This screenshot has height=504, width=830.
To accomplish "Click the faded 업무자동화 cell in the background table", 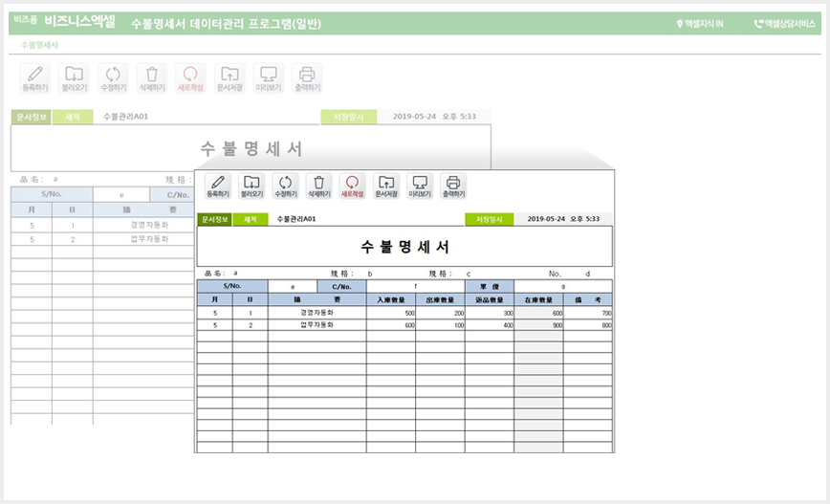I will click(144, 239).
